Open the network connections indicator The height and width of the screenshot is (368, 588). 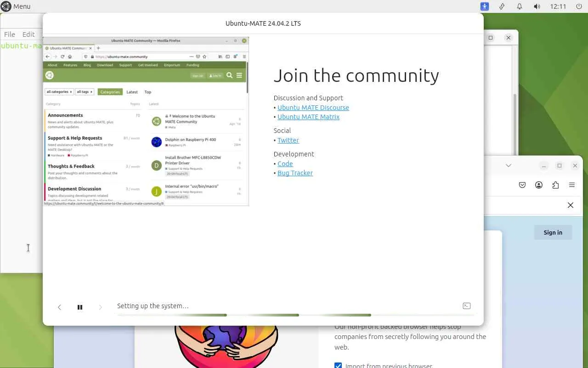[502, 6]
